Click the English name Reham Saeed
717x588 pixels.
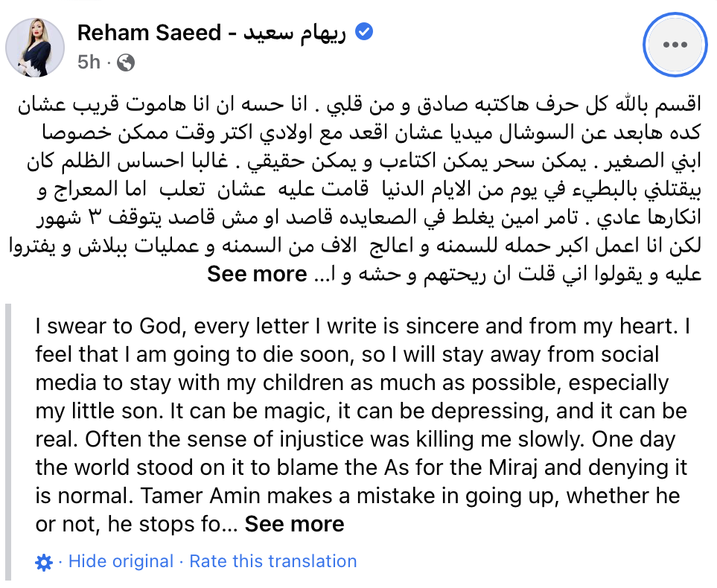(x=149, y=33)
